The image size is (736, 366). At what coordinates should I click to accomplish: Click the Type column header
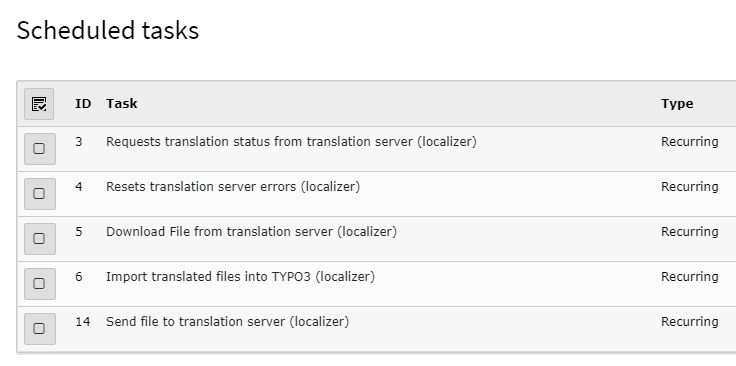click(677, 104)
